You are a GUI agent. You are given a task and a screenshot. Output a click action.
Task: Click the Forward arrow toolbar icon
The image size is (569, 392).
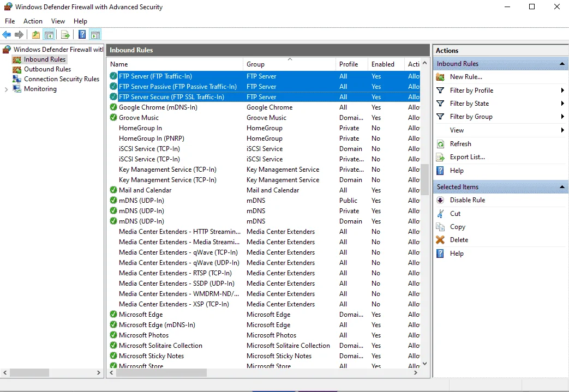[x=19, y=35]
